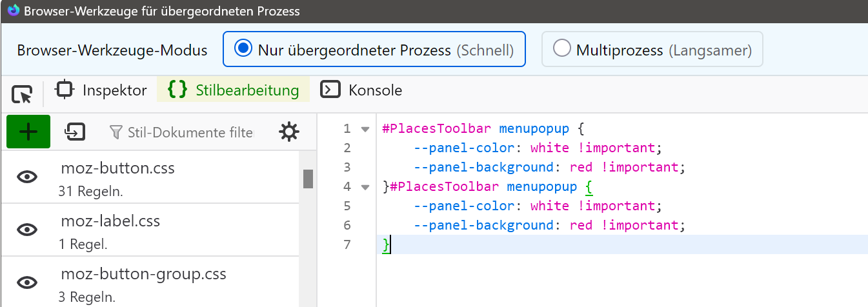Toggle visibility of moz-button.css
Image resolution: width=868 pixels, height=307 pixels.
[x=26, y=177]
